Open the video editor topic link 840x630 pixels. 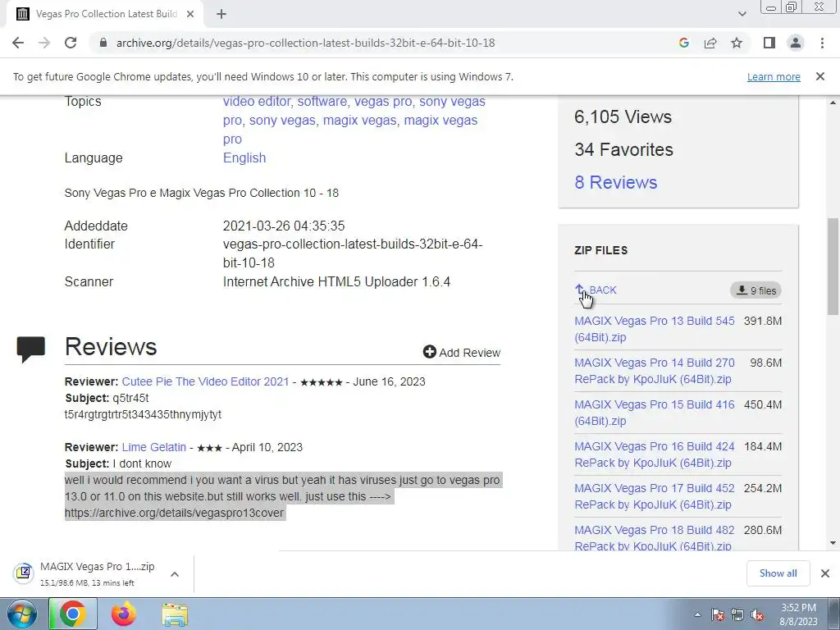click(x=257, y=101)
